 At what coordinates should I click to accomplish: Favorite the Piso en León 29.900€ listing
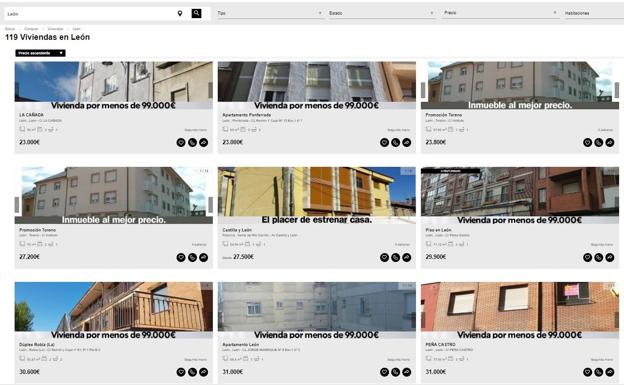tap(587, 258)
